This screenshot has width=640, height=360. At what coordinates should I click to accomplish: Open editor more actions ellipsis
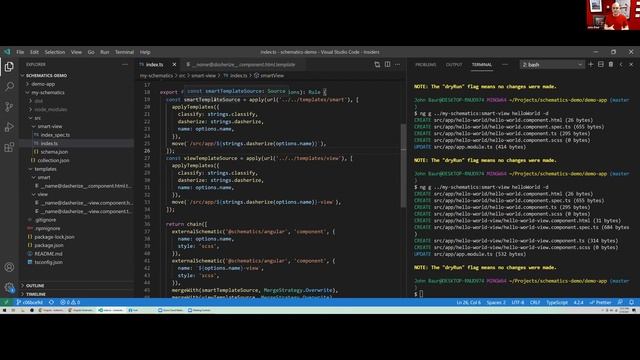pos(398,64)
